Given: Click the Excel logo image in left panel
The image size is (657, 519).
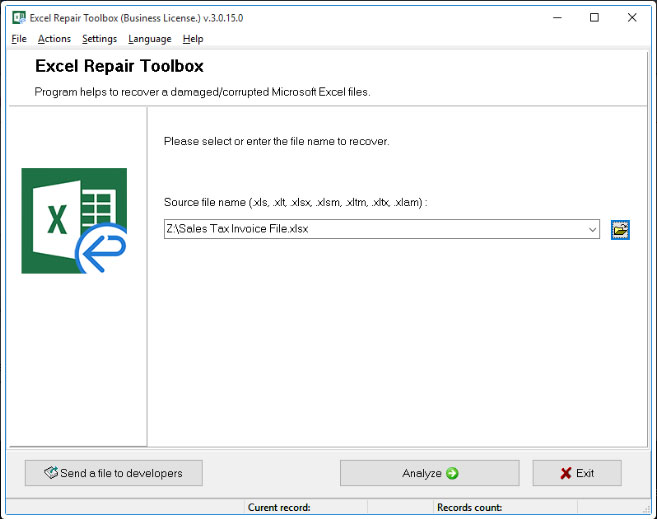Looking at the screenshot, I should coord(74,221).
